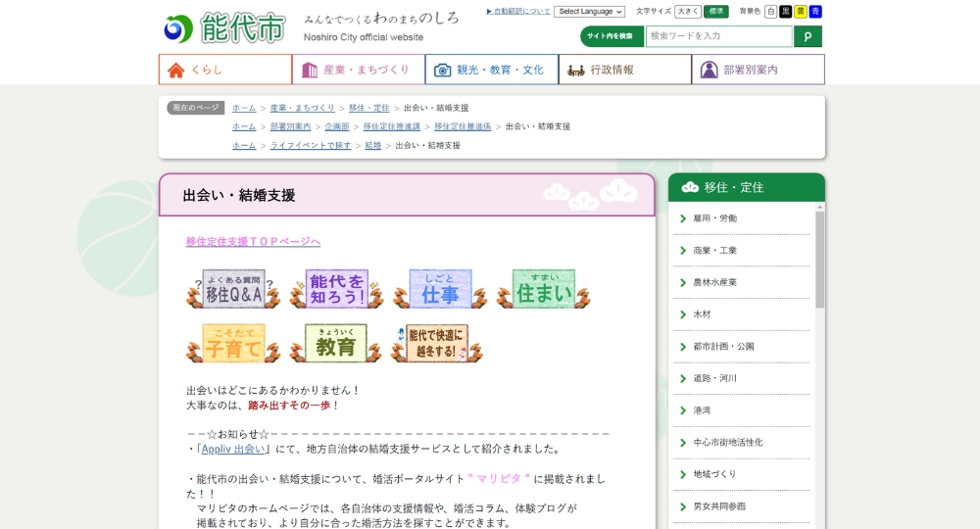This screenshot has height=529, width=980.
Task: Open 男女共同参画 sidebar item
Action: (741, 506)
